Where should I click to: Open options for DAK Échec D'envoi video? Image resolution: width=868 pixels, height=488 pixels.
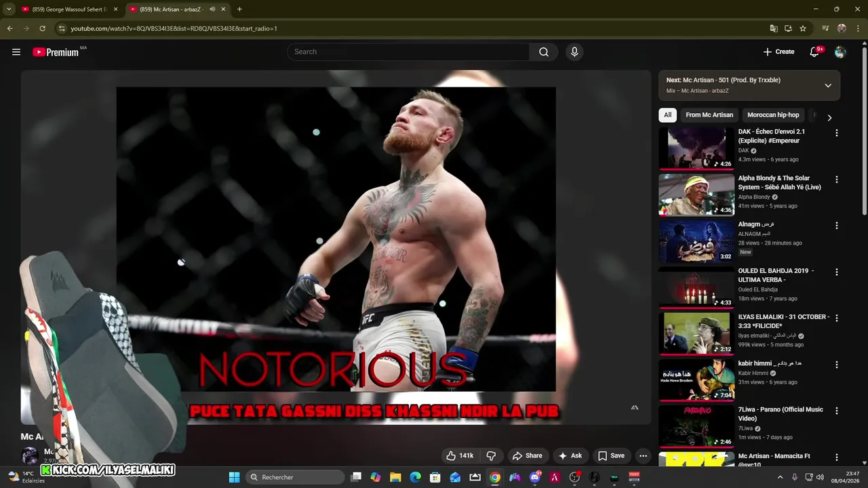tap(836, 133)
